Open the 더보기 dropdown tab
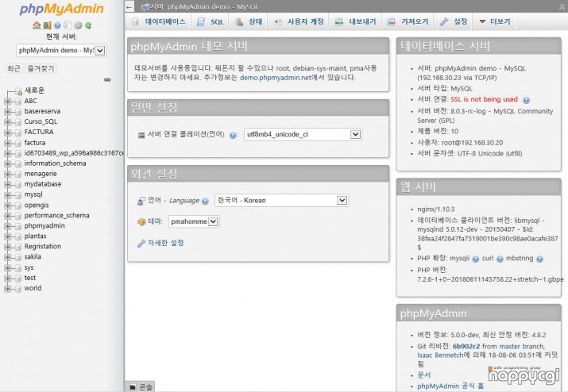 [494, 21]
